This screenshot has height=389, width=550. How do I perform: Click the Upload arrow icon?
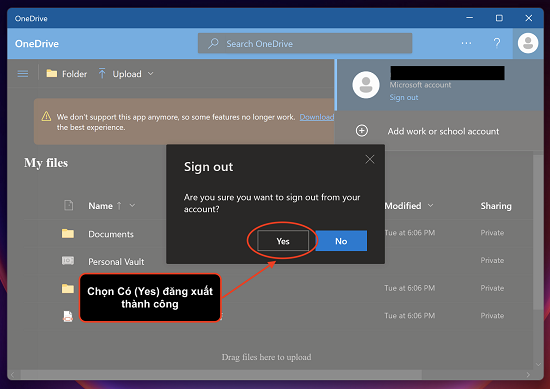tap(102, 73)
